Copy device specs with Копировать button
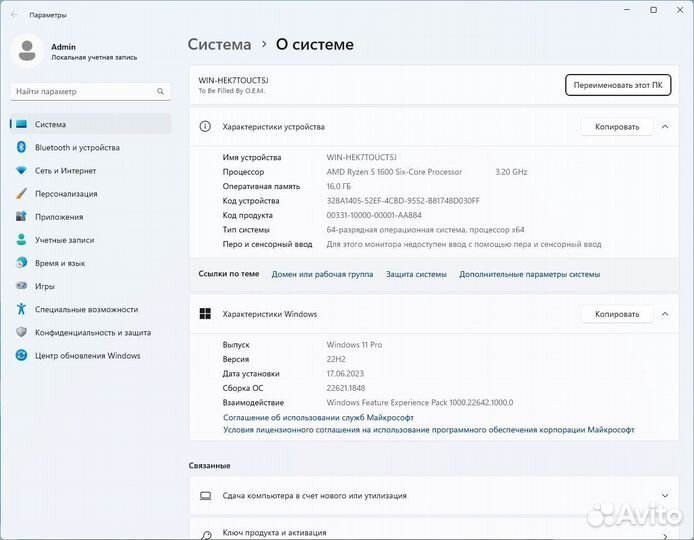Screen dimensions: 694x540 click(617, 127)
